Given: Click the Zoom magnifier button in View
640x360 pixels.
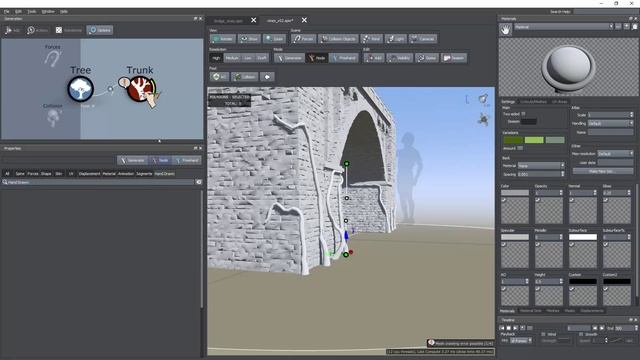Looking at the screenshot, I should (x=274, y=39).
